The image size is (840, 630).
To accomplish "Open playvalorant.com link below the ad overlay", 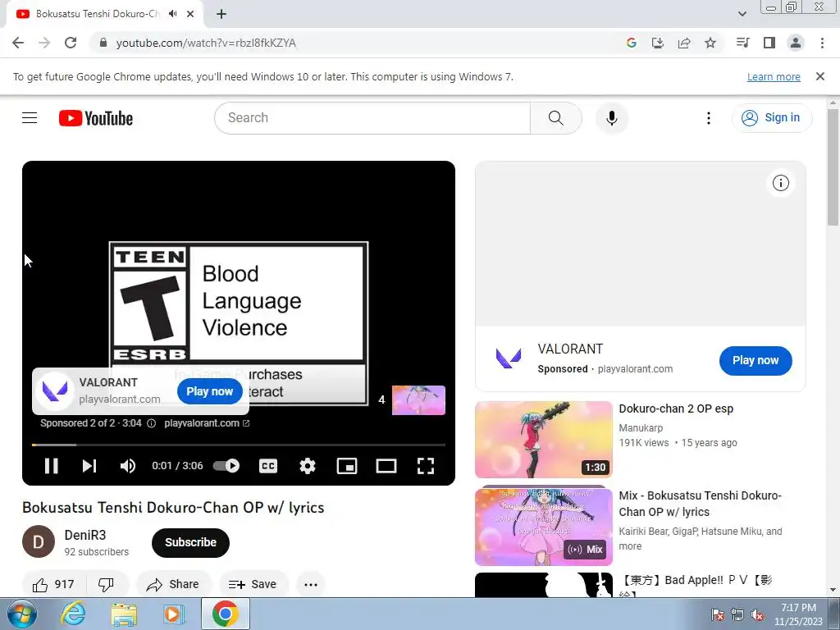I will pyautogui.click(x=207, y=423).
